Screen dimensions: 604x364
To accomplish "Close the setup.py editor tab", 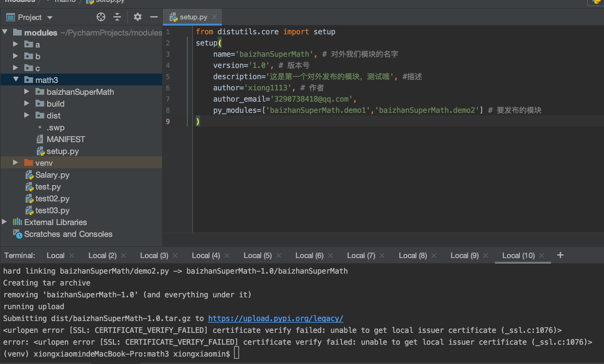I will coord(214,17).
